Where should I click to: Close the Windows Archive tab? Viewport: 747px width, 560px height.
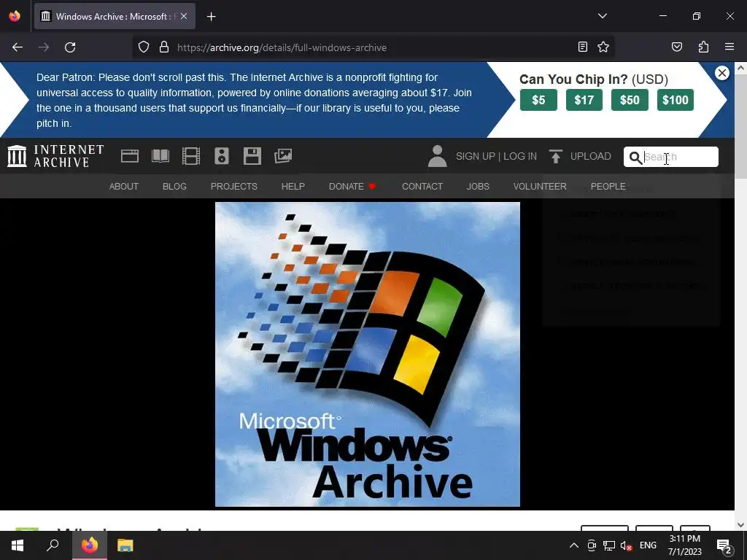(184, 16)
